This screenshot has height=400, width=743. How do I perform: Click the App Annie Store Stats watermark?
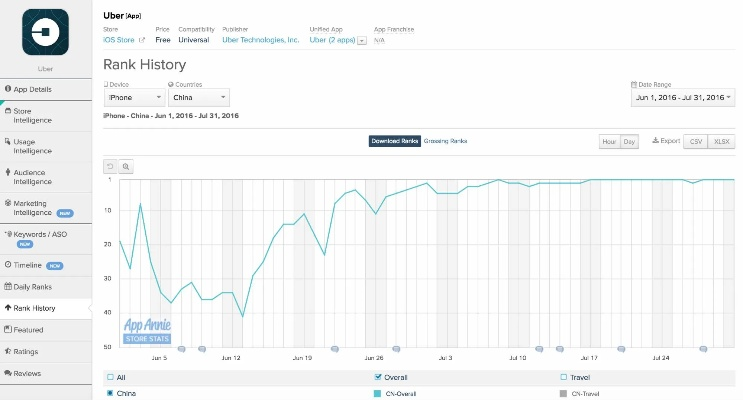pos(147,331)
